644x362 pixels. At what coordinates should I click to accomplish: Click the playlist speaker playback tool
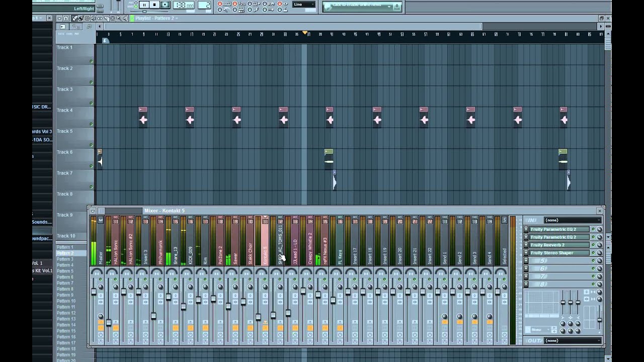point(125,19)
